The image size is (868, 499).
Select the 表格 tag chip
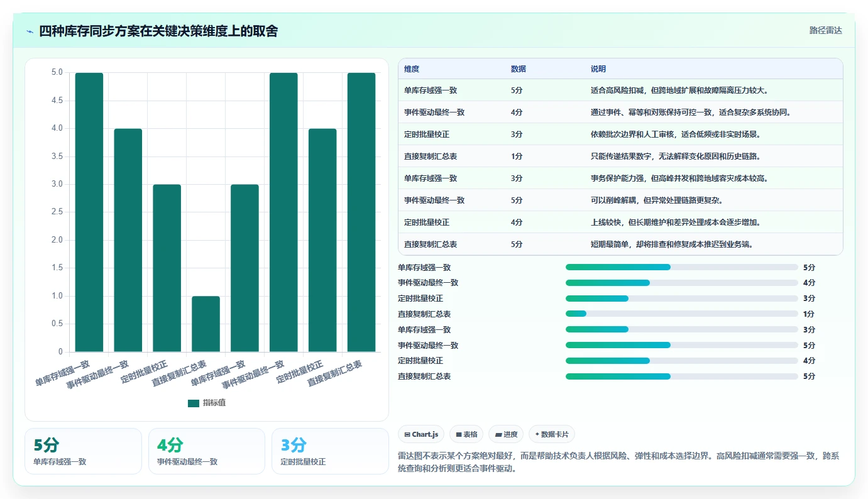click(x=466, y=434)
